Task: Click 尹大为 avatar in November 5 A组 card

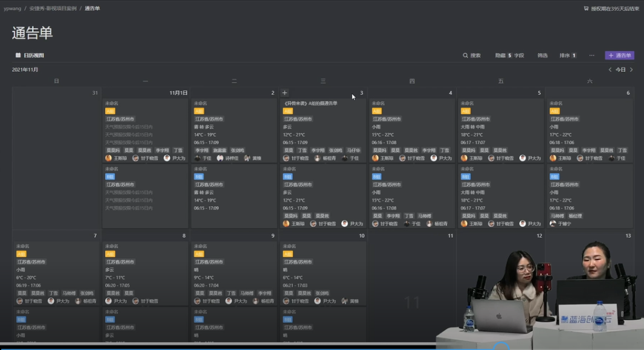Action: pyautogui.click(x=523, y=158)
